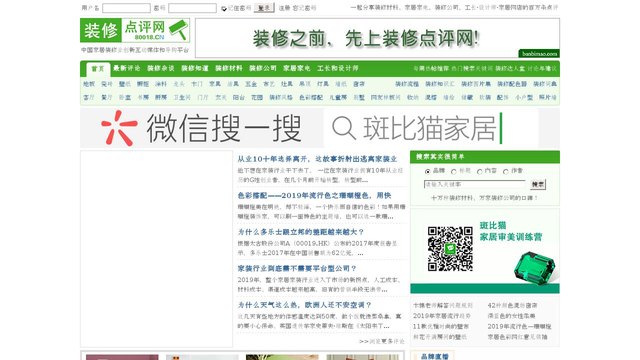640x360 pixels.
Task: Open the 花园 category link
Action: tap(257, 97)
